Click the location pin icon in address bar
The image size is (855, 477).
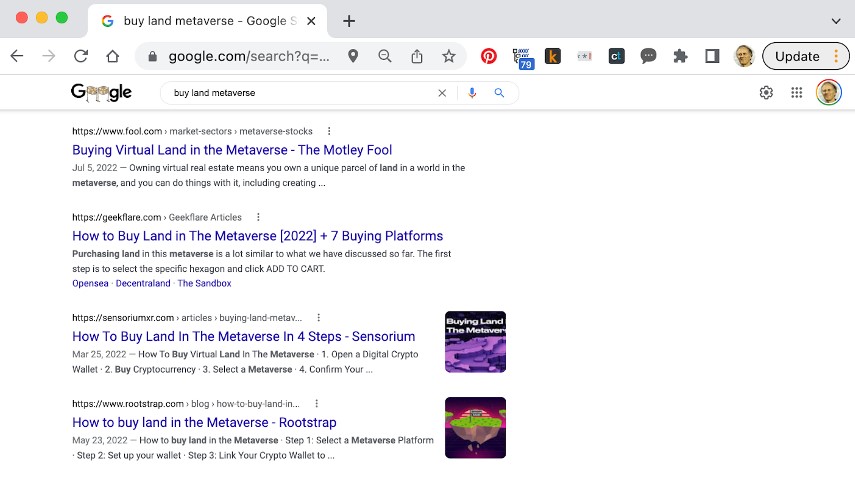click(353, 56)
